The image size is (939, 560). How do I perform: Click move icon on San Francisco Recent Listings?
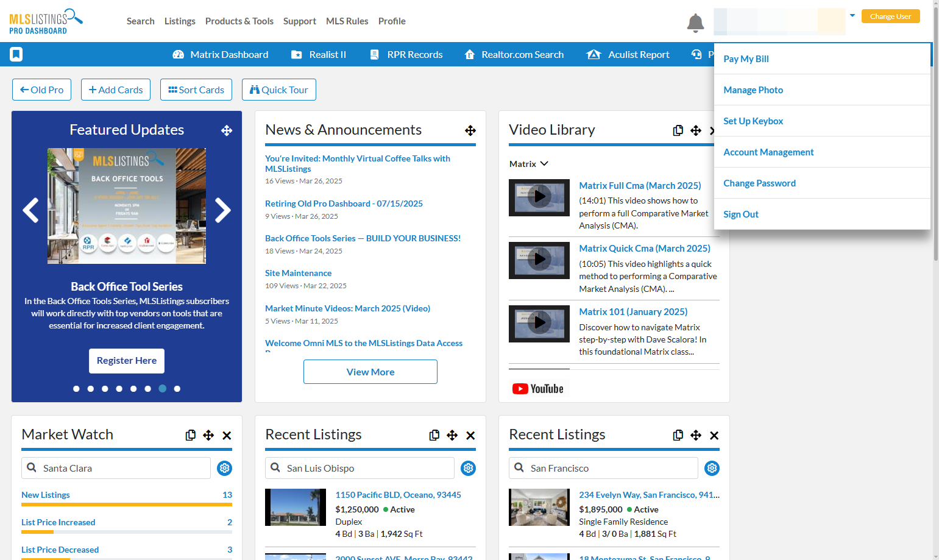(696, 435)
